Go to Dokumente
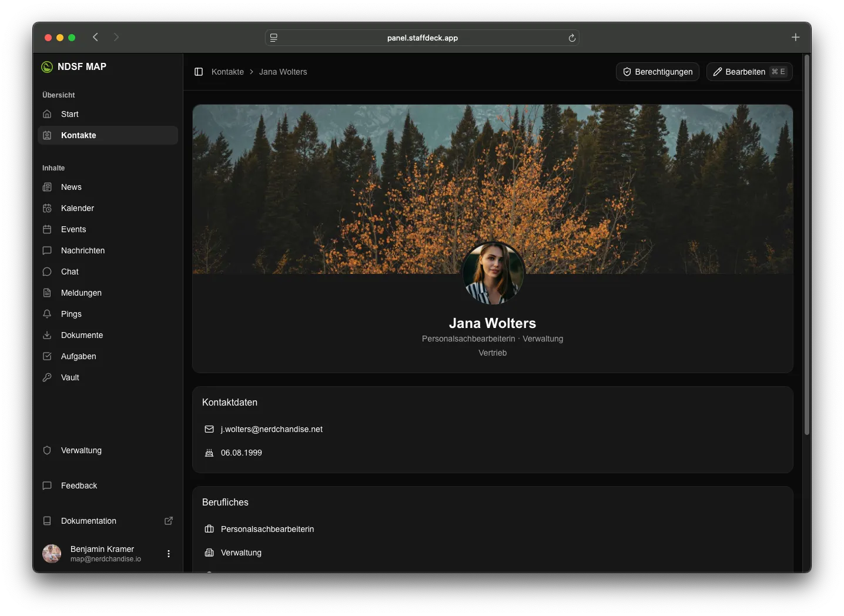The image size is (844, 616). coord(108,335)
